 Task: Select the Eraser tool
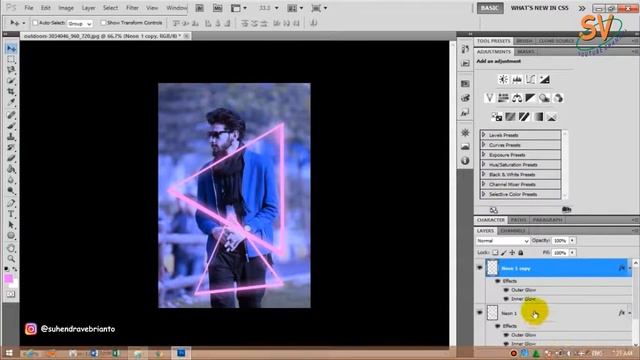(x=11, y=158)
